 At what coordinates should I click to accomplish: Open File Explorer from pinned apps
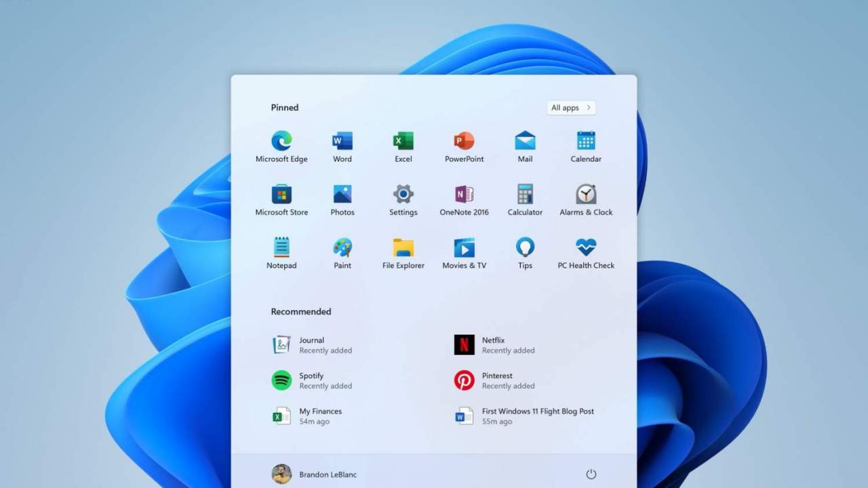point(403,247)
